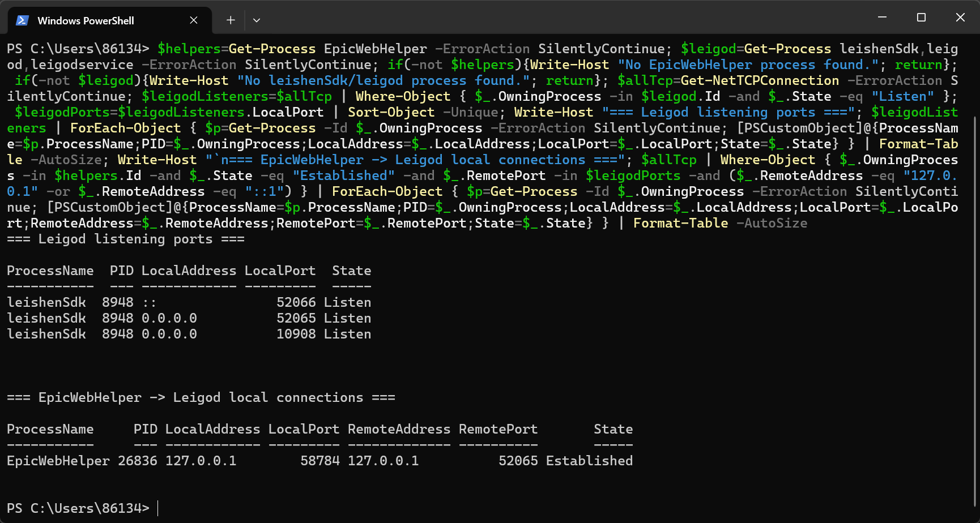Click the PowerShell icon in the tab
Viewport: 980px width, 523px height.
click(x=22, y=20)
